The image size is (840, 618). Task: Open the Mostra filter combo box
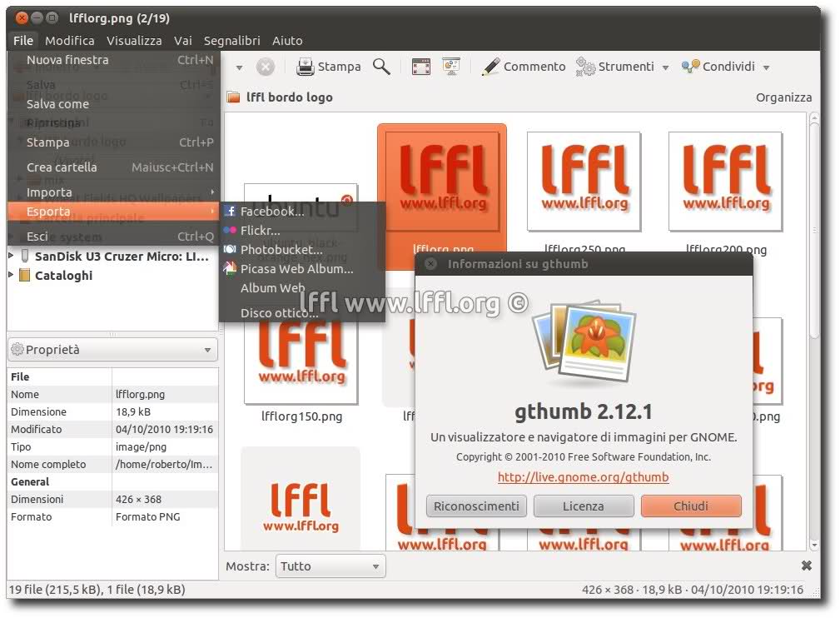click(331, 566)
